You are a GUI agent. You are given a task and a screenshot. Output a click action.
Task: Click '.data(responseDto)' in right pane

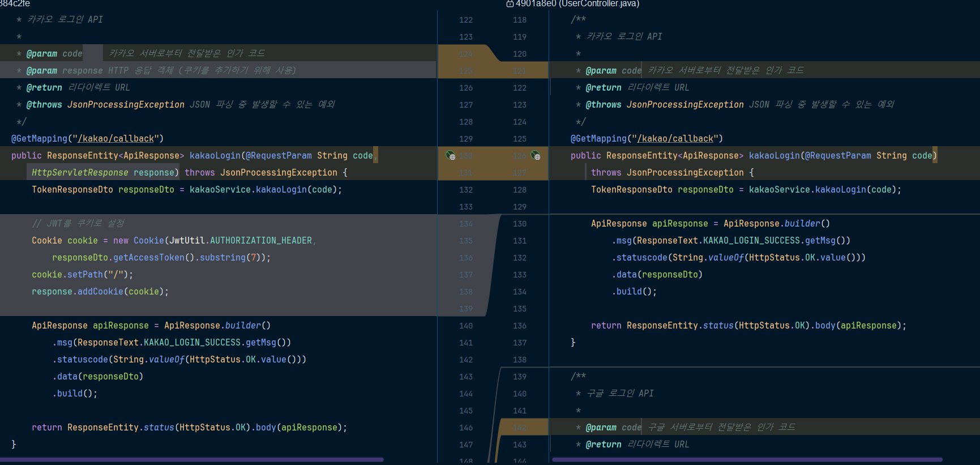pyautogui.click(x=657, y=275)
